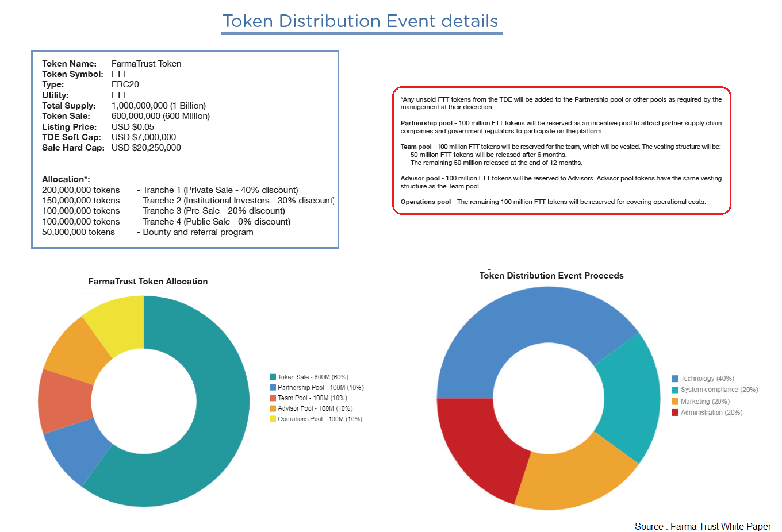Click the 'FarmaTrust Token Allocation' chart title
Screen dimensions: 782x532
pyautogui.click(x=148, y=282)
